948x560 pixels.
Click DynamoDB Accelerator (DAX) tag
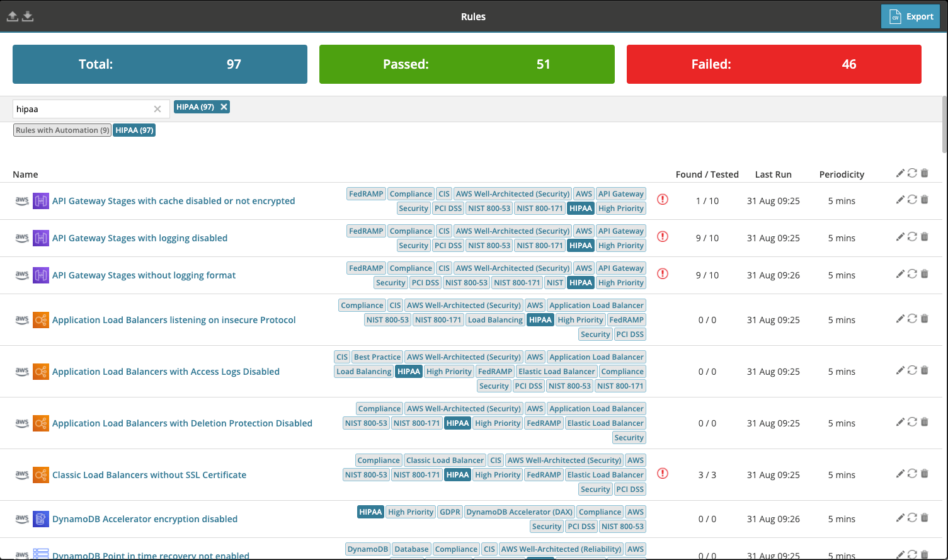click(520, 512)
